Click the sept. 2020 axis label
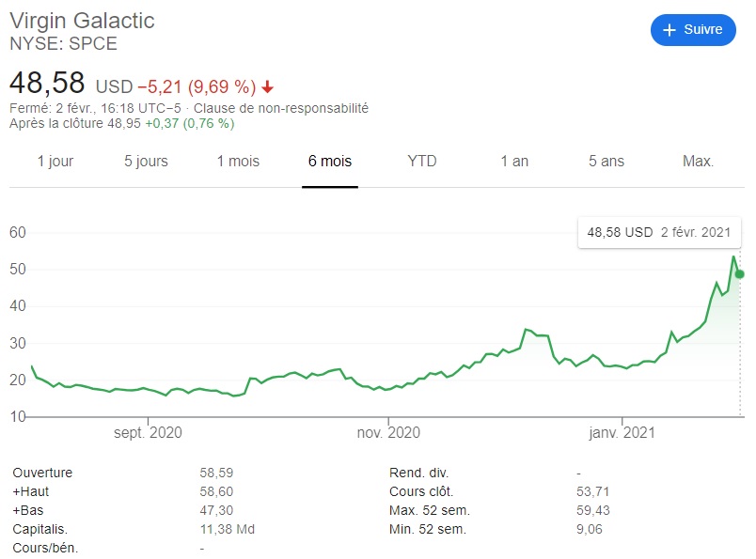The height and width of the screenshot is (559, 756). coord(148,432)
